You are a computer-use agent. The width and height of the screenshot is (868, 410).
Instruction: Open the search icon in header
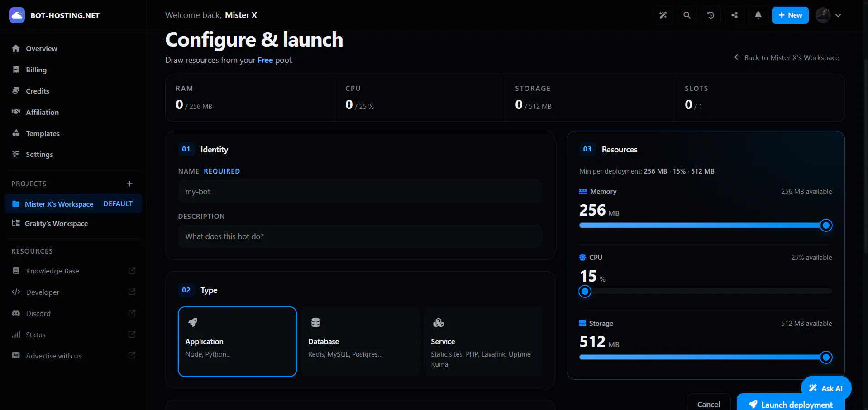coord(687,15)
